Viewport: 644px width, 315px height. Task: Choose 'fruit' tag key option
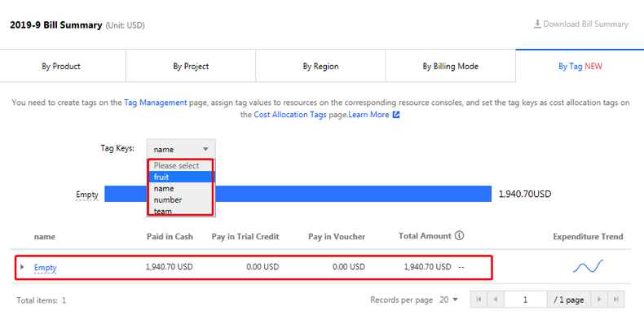(x=181, y=177)
